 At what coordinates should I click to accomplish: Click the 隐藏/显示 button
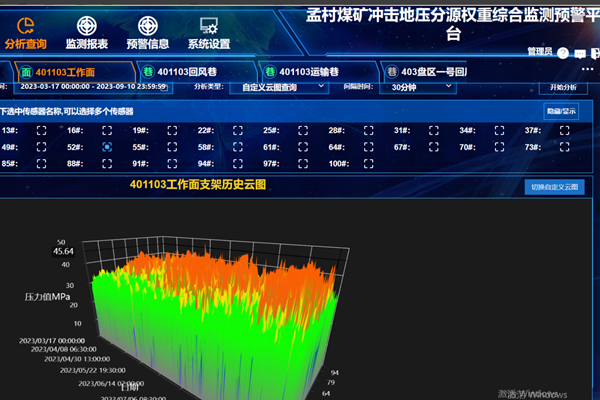pos(560,111)
